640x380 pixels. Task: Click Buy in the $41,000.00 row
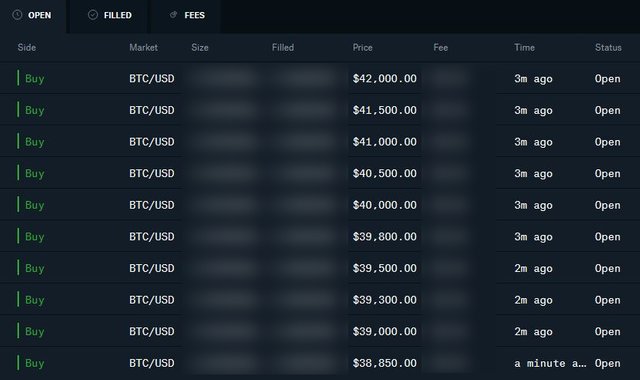click(34, 142)
